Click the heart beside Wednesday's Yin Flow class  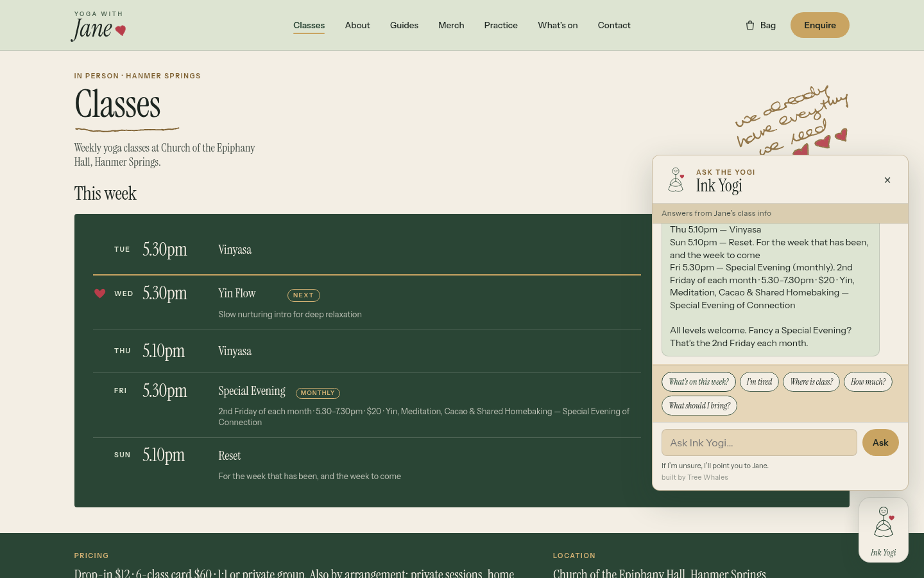pyautogui.click(x=99, y=293)
